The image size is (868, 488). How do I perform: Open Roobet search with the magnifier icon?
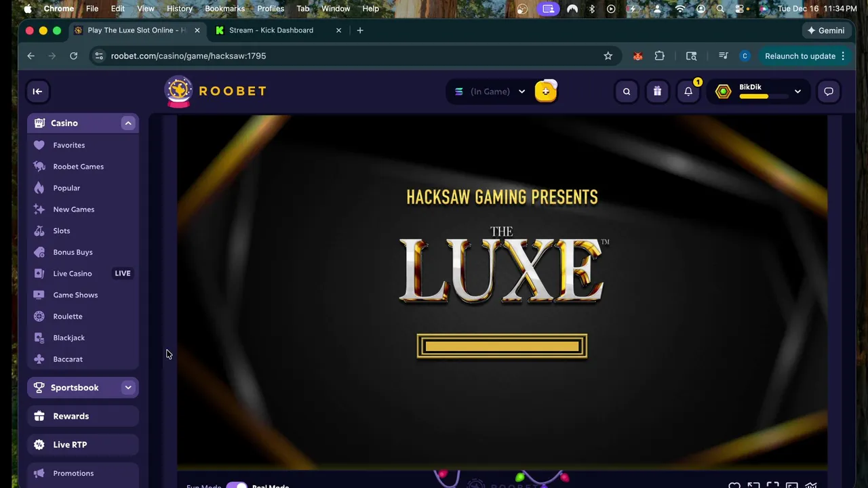pyautogui.click(x=627, y=91)
